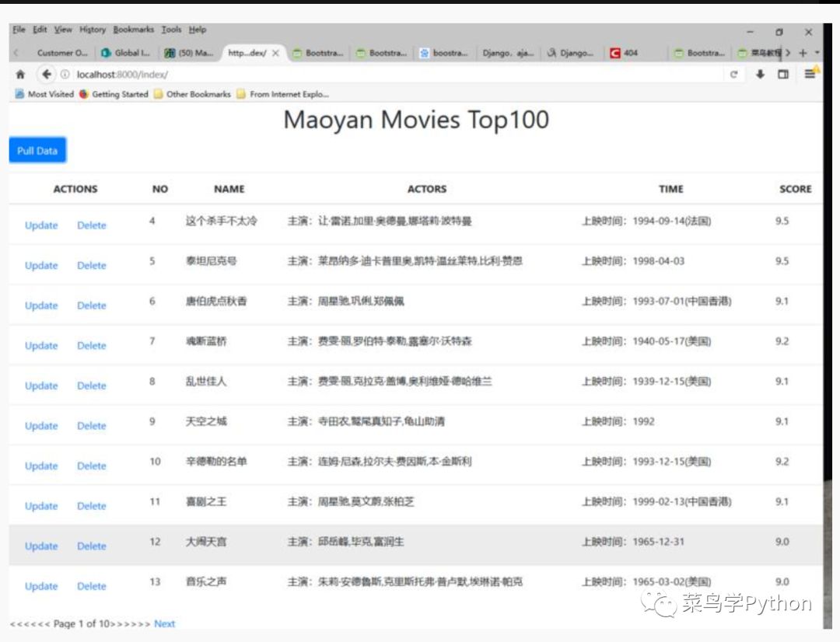Open the Most Visited bookmark
Viewport: 840px width, 642px height.
(44, 94)
